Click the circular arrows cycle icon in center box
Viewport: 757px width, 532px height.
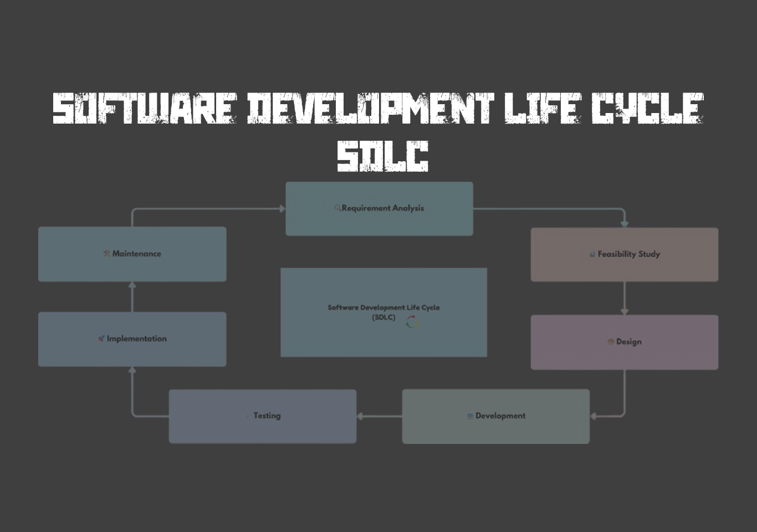point(412,322)
